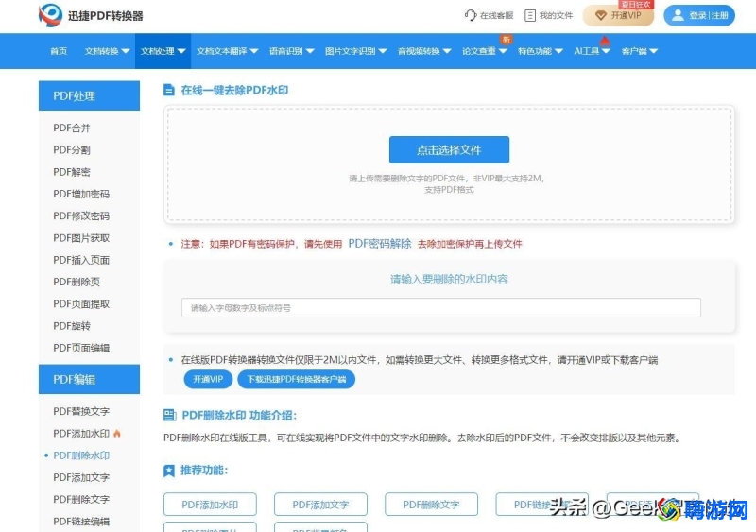The image size is (756, 532).
Task: Click the PDF编辑 sidebar header
Action: 89,379
